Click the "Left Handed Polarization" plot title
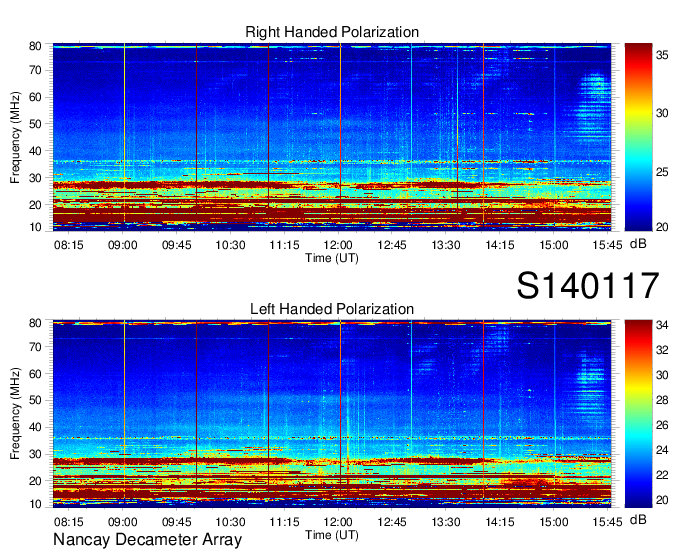 click(x=332, y=309)
